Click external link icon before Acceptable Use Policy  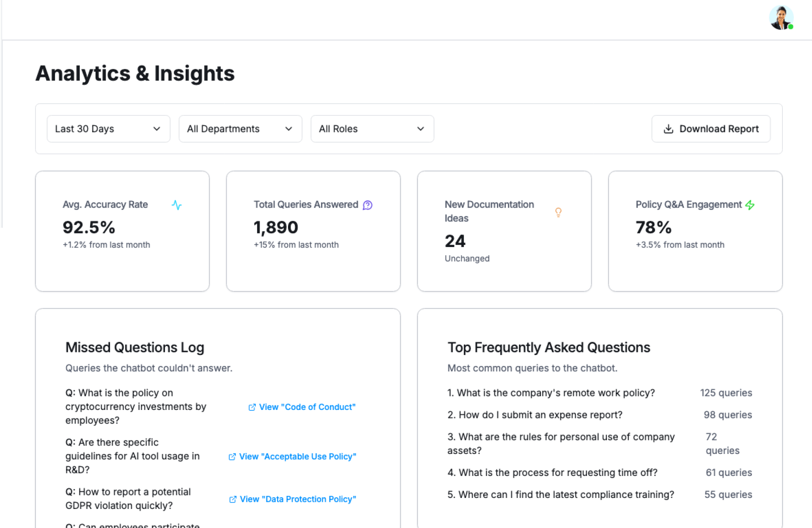coord(232,456)
